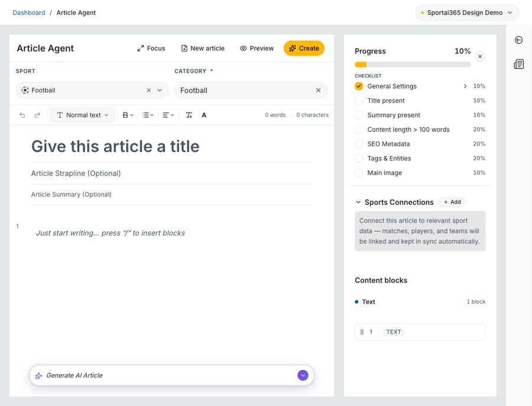This screenshot has width=532, height=406.
Task: Click the Sports Connections description text
Action: (420, 231)
